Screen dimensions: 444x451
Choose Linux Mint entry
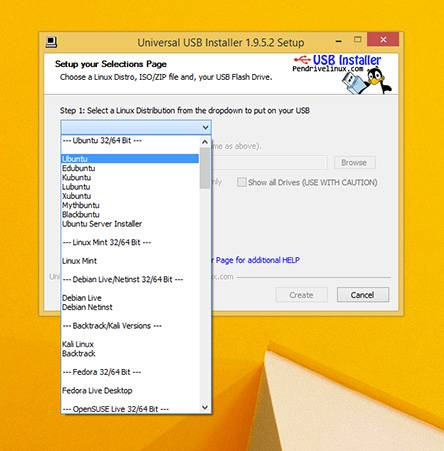[130, 261]
